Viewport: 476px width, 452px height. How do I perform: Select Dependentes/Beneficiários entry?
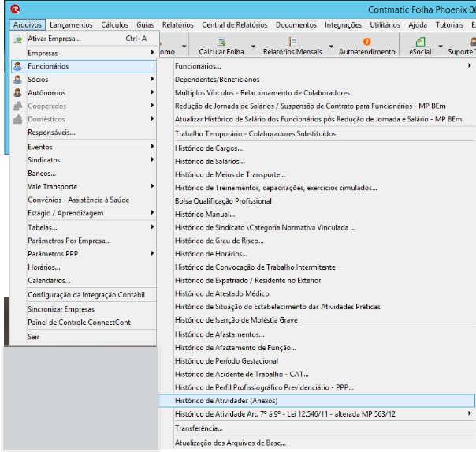click(317, 80)
